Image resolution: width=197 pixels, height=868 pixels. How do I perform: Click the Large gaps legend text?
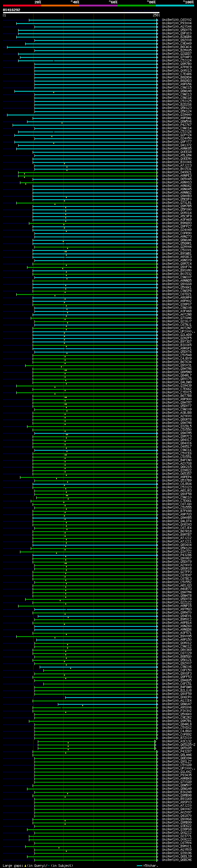[38, 866]
